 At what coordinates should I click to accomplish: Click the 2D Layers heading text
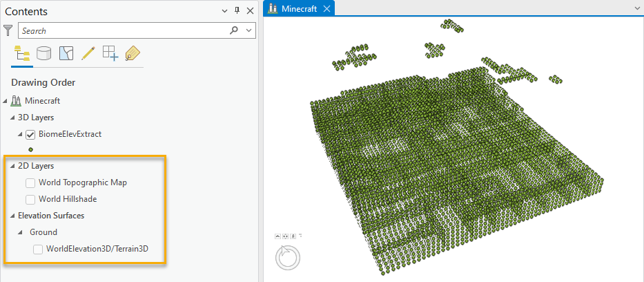pyautogui.click(x=36, y=166)
